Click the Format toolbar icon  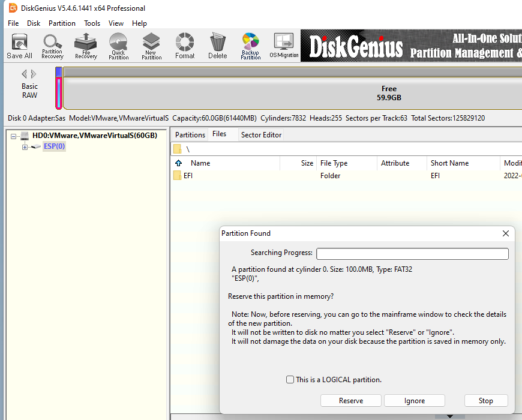click(x=185, y=46)
